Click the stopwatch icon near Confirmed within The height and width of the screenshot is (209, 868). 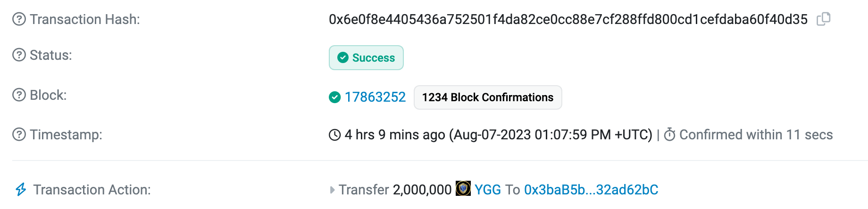(669, 135)
